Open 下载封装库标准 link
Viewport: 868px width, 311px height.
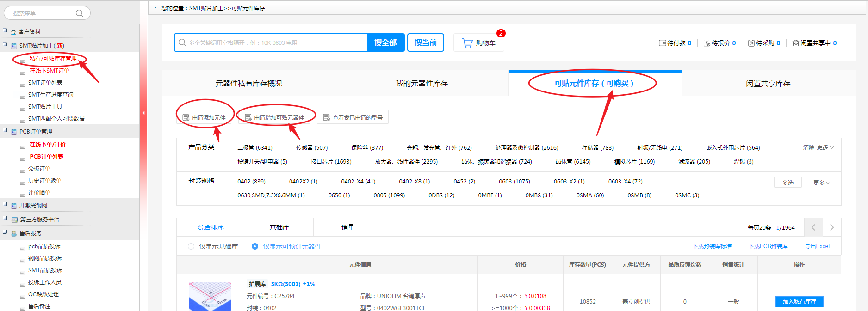tap(712, 246)
